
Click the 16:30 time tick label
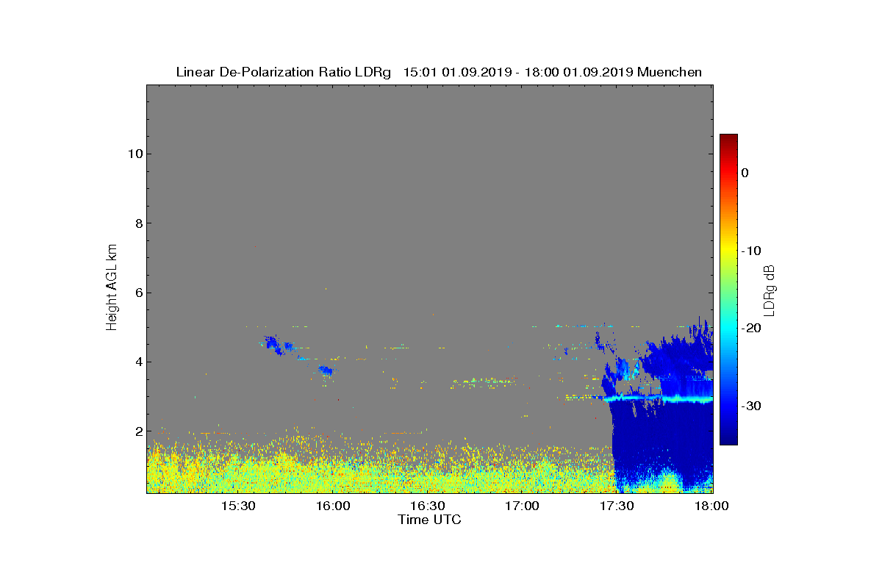coord(428,506)
